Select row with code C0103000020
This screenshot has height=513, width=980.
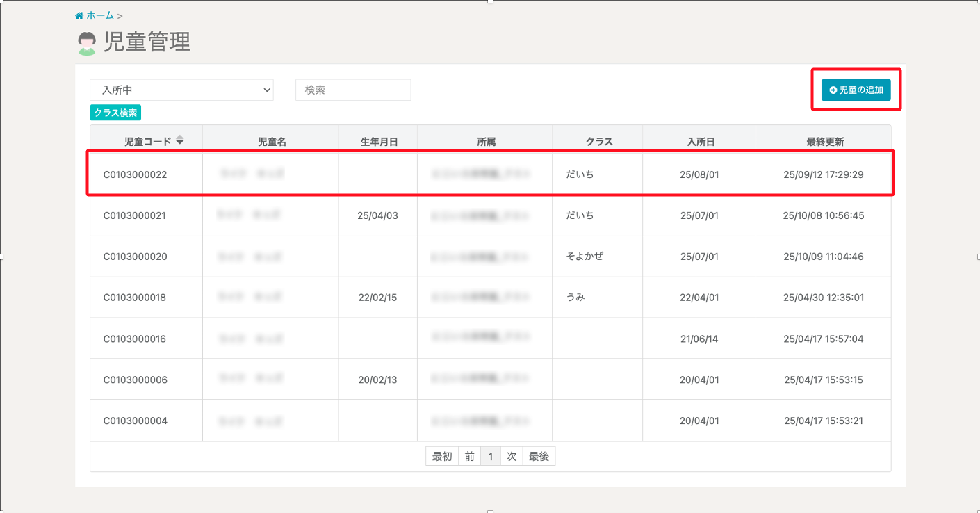136,256
